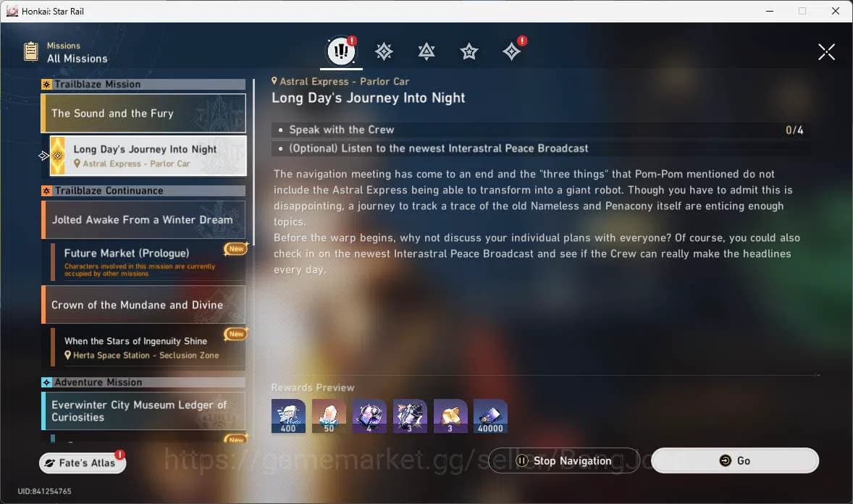Click the New badge on Future Market
853x504 pixels.
(x=236, y=248)
